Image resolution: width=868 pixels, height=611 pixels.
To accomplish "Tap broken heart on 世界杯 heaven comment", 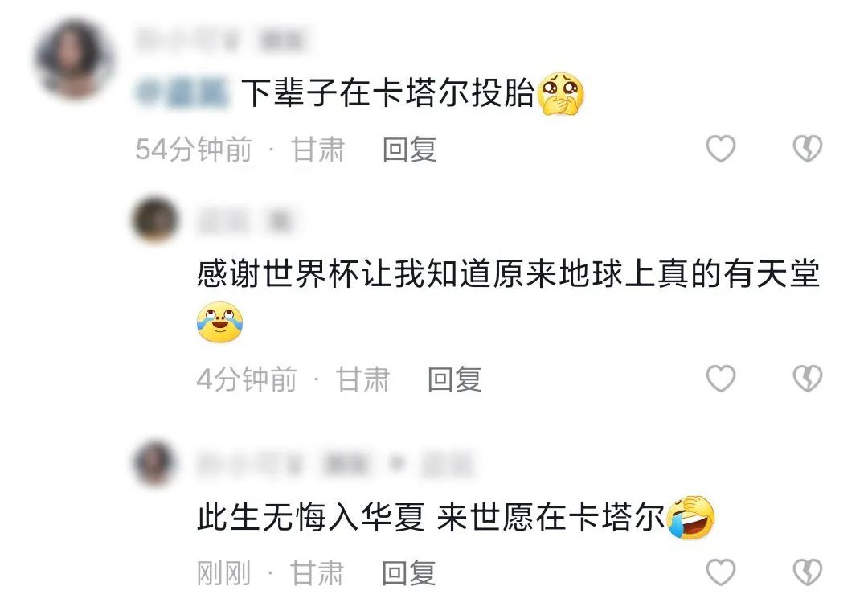I will (x=808, y=379).
